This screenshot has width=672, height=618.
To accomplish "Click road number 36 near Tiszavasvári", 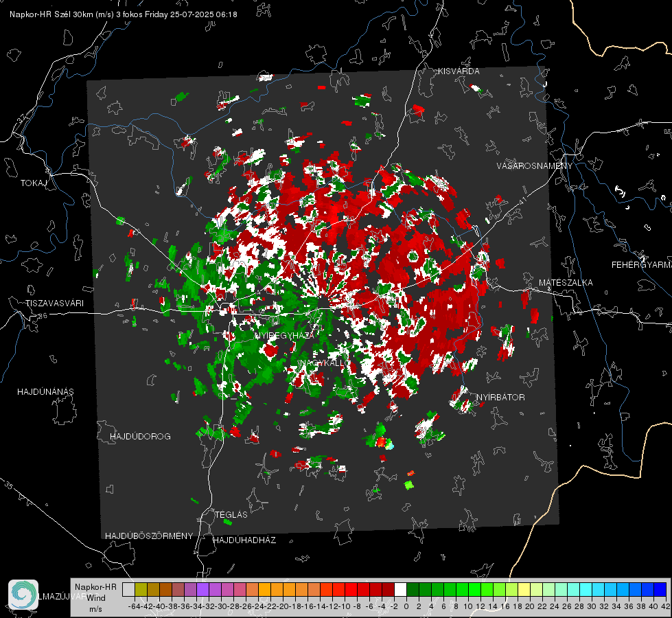I will (x=43, y=316).
